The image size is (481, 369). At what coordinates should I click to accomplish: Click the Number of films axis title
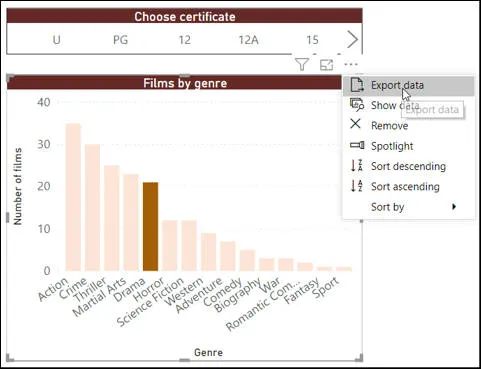coord(17,186)
